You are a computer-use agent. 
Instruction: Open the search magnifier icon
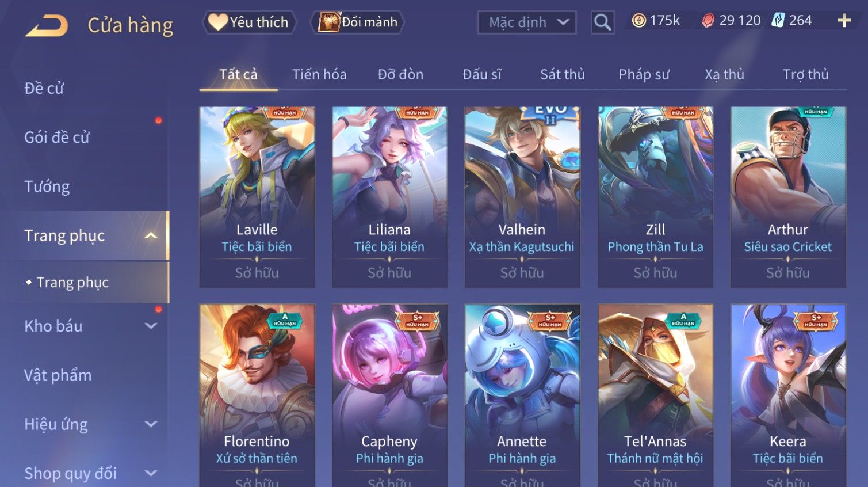tap(602, 22)
